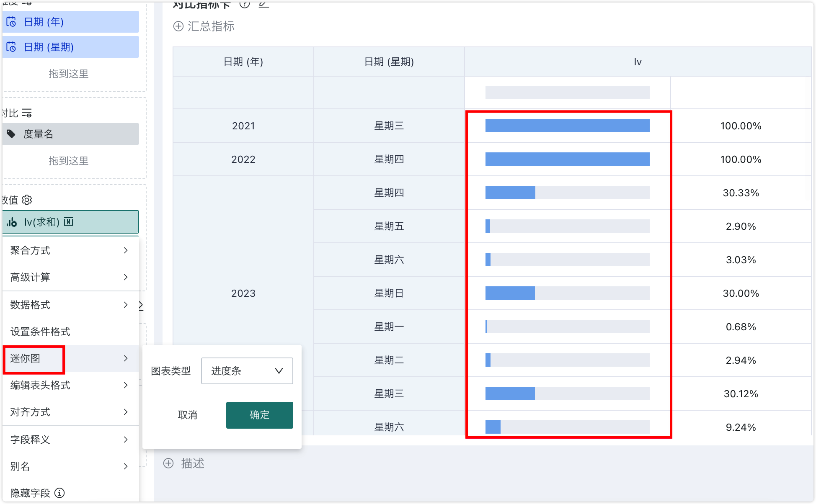
Task: Click the plus icon beside 汇总指标
Action: tap(178, 26)
